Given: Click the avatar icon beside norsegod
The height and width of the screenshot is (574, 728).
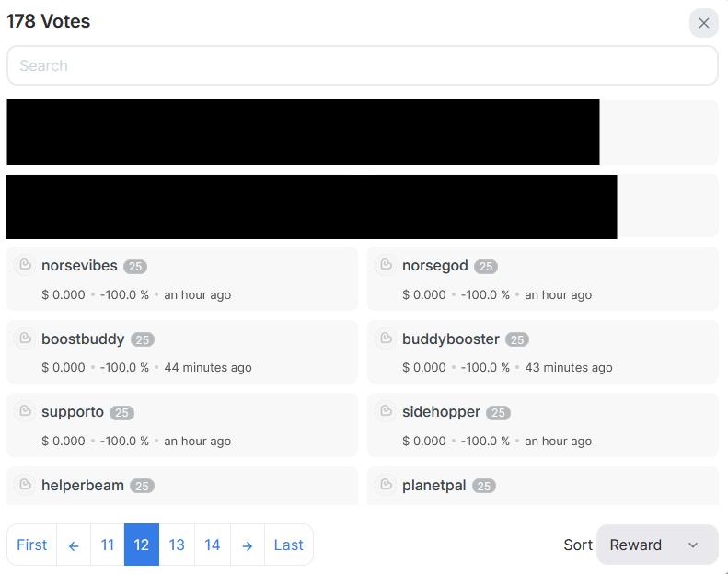Looking at the screenshot, I should coord(386,265).
